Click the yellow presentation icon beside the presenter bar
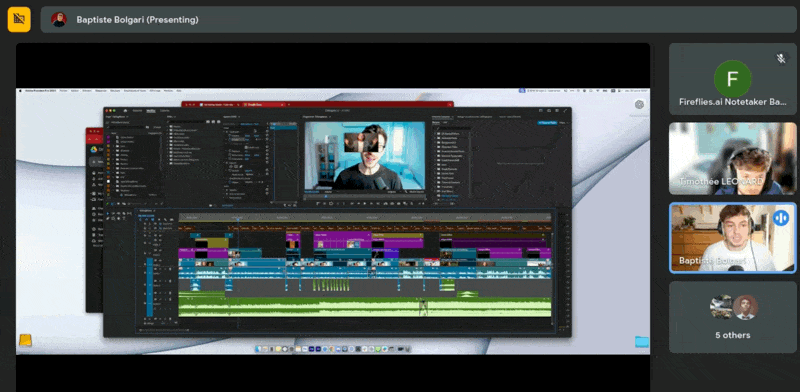Screen dimensions: 800x392 click(19, 19)
